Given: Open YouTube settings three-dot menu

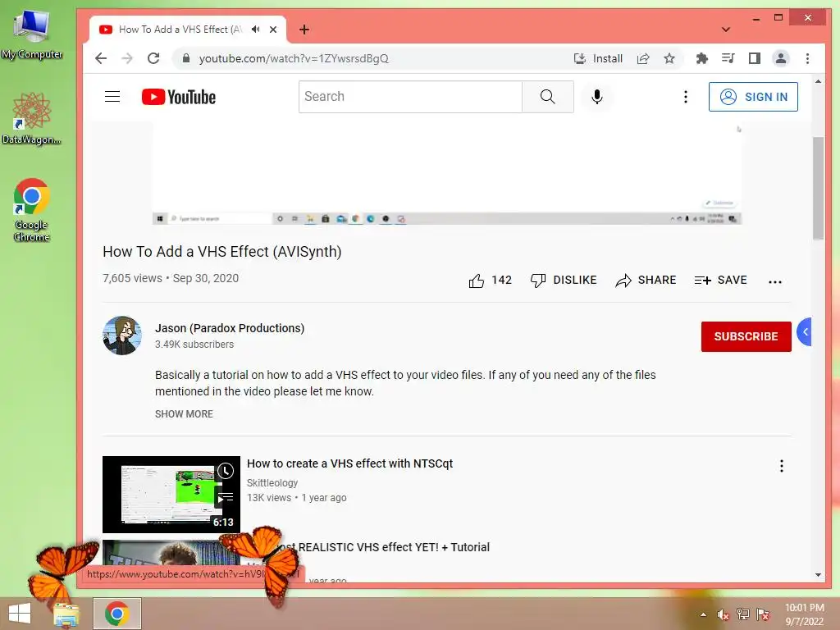Looking at the screenshot, I should coord(685,97).
